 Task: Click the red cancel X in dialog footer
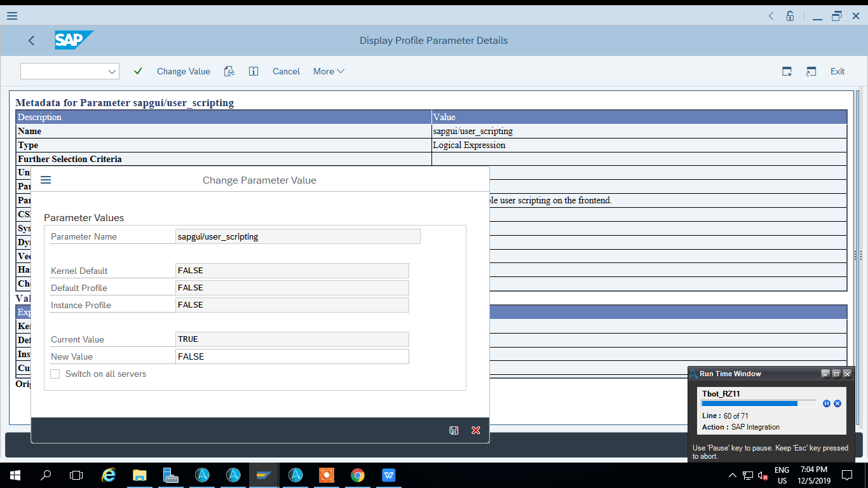tap(475, 430)
